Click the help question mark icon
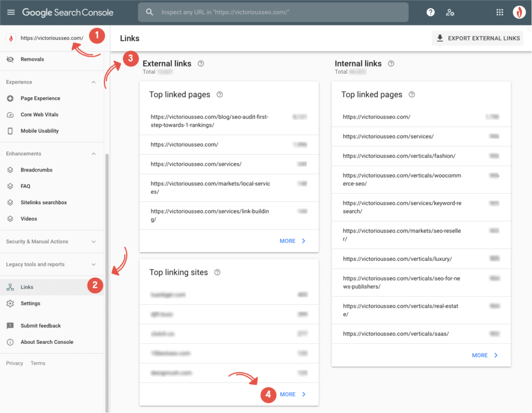Image resolution: width=532 pixels, height=413 pixels. 430,12
